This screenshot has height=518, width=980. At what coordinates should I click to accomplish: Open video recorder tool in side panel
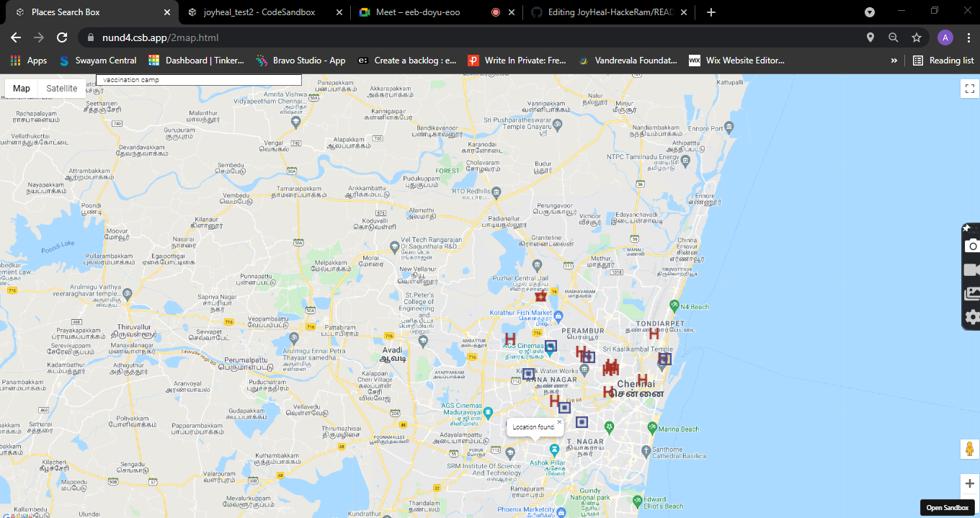[x=972, y=270]
